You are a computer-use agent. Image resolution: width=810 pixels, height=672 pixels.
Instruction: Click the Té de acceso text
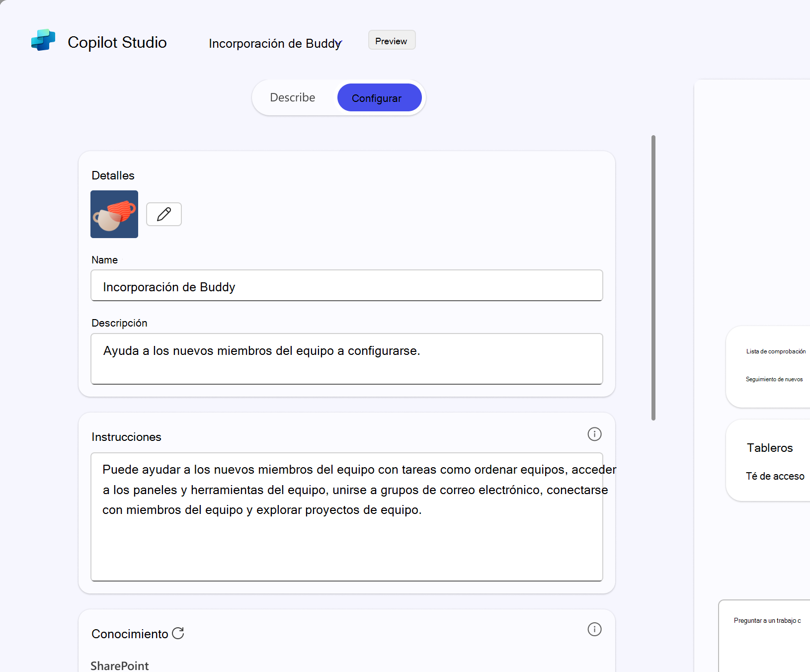click(x=775, y=476)
